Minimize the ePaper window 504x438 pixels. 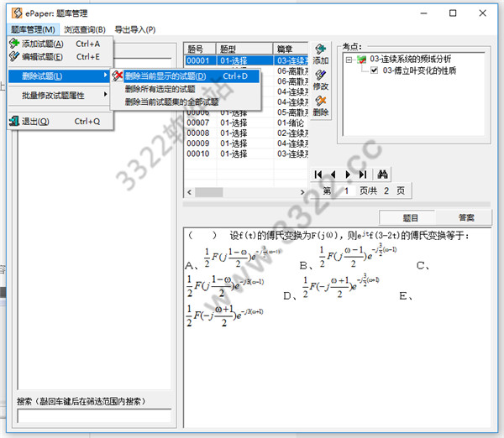423,13
